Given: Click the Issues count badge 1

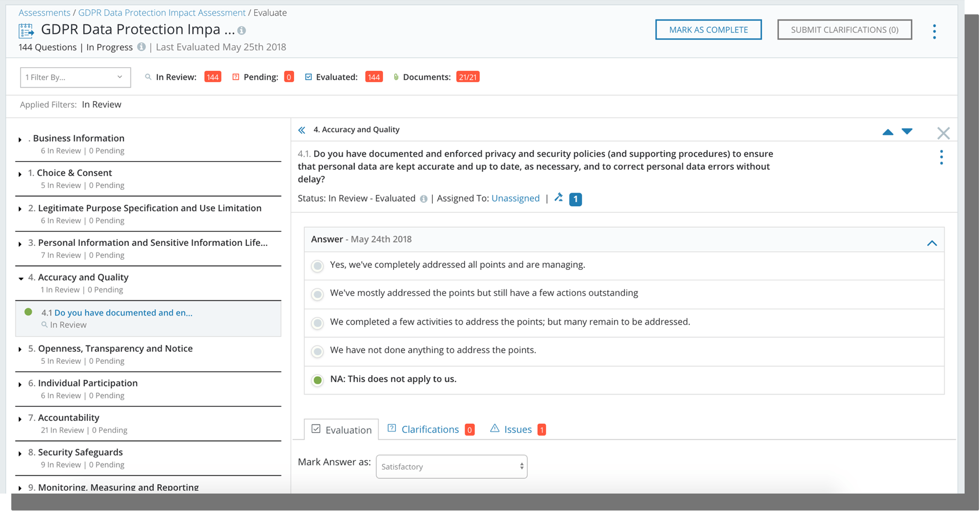Looking at the screenshot, I should click(542, 429).
